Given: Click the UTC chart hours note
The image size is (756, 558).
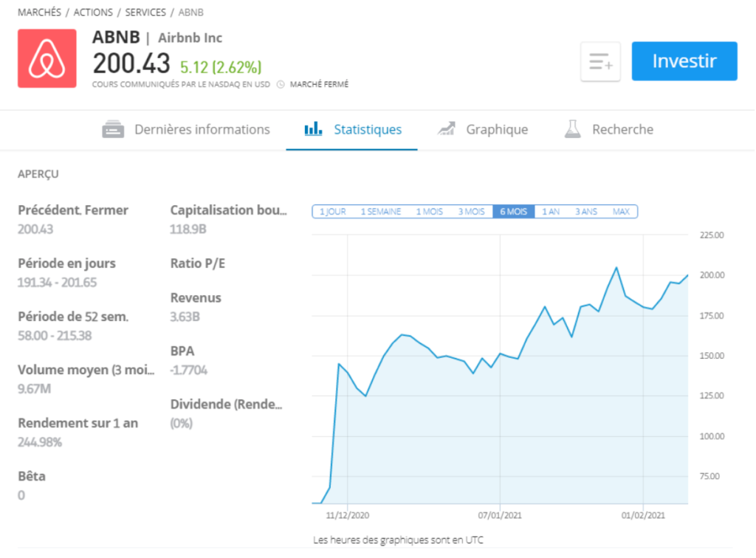Looking at the screenshot, I should [x=398, y=540].
